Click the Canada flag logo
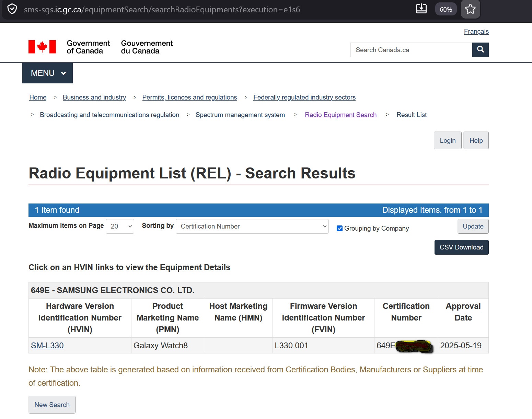The image size is (532, 419). 42,47
